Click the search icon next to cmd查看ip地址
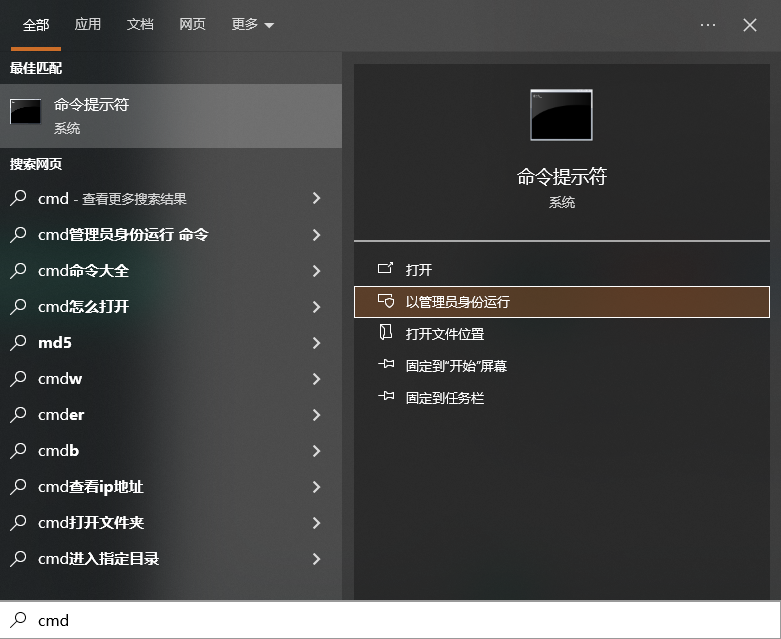This screenshot has height=639, width=781. click(x=18, y=486)
